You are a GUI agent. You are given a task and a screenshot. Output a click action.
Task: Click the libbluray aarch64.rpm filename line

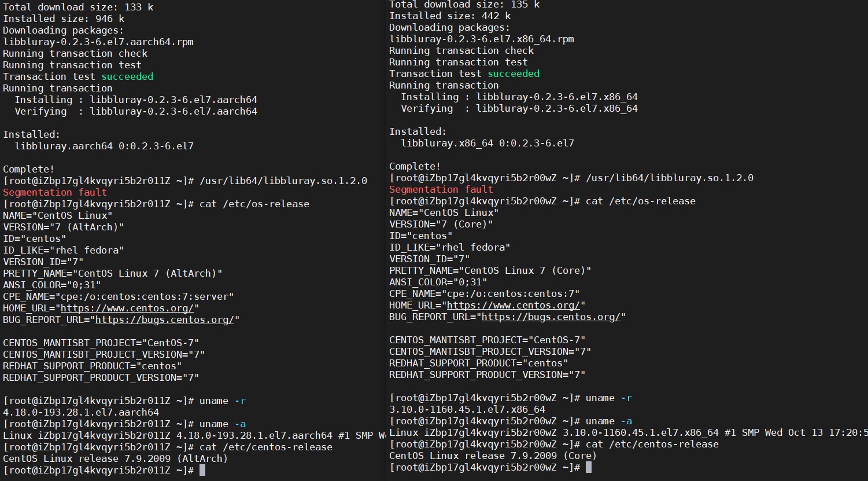tap(98, 42)
